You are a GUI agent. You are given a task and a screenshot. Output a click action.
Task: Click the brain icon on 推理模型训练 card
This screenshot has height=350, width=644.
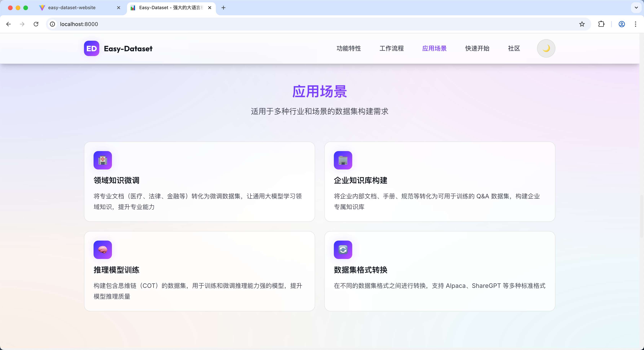tap(103, 250)
